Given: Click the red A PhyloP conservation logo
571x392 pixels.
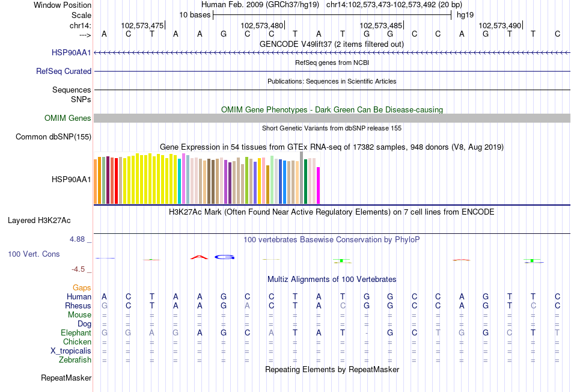Looking at the screenshot, I should 199,257.
